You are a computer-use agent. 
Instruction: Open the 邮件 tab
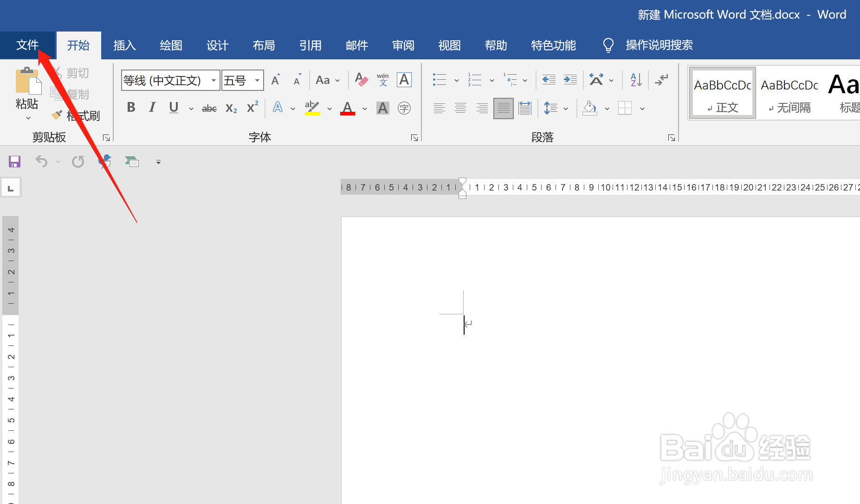tap(356, 45)
